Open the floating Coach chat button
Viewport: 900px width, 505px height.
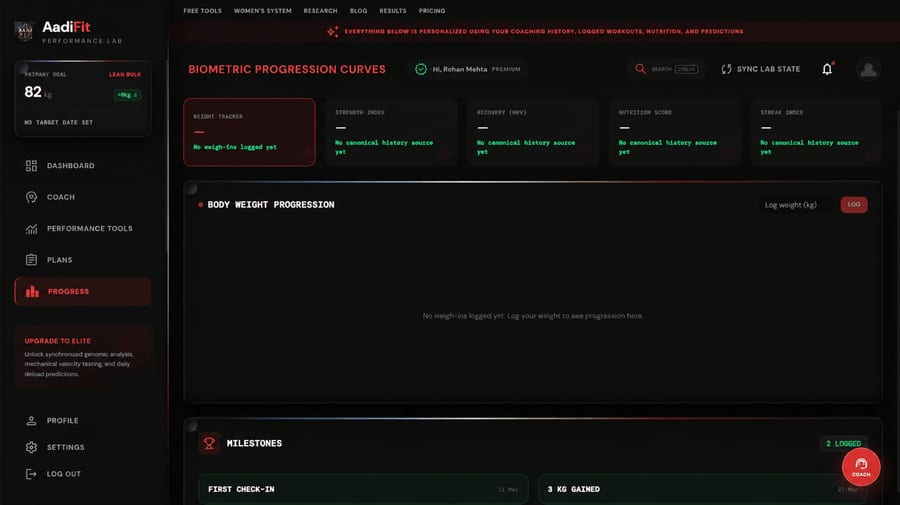point(861,467)
